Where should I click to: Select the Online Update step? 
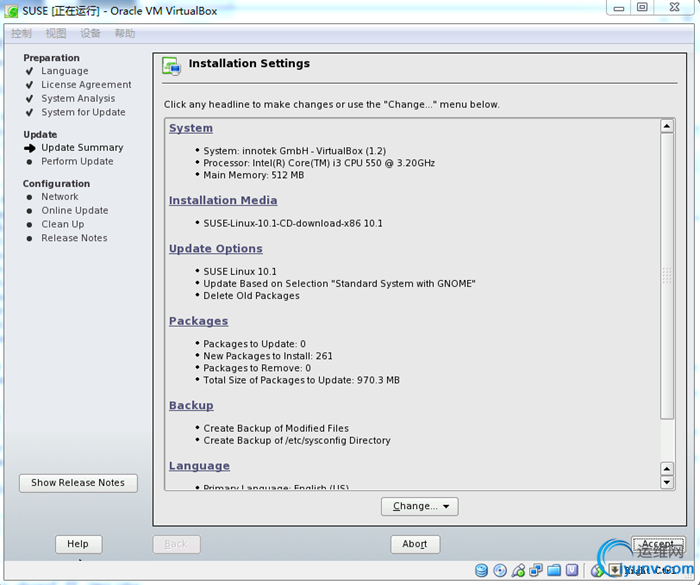pos(75,211)
